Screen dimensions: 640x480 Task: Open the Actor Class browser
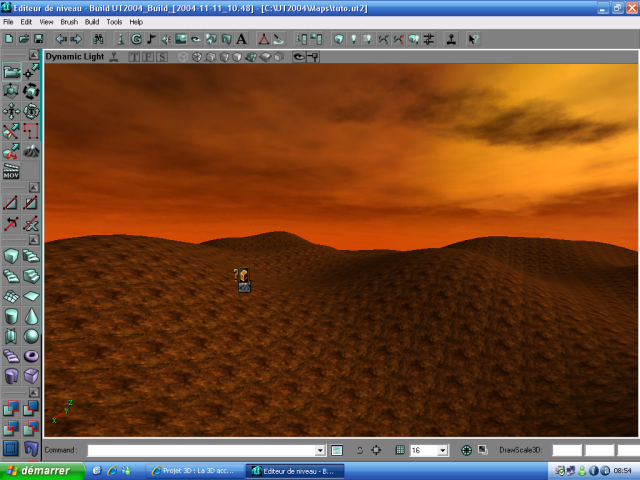tap(120, 39)
